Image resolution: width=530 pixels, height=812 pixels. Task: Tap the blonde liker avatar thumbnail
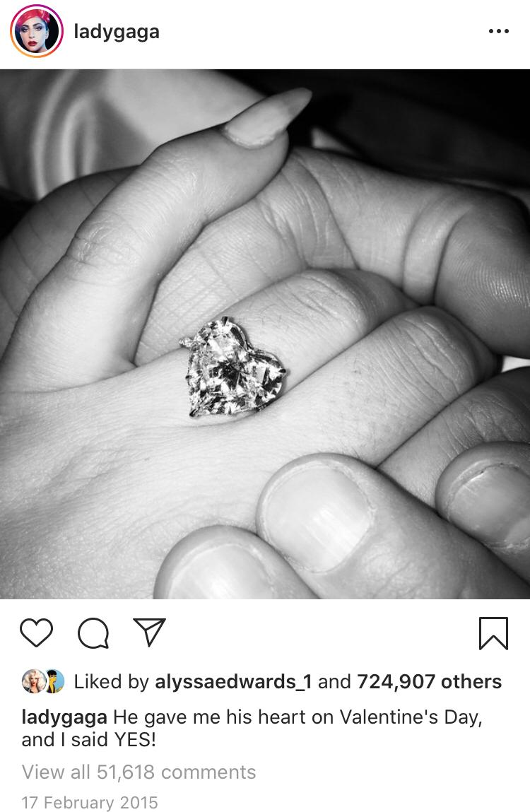coord(33,681)
